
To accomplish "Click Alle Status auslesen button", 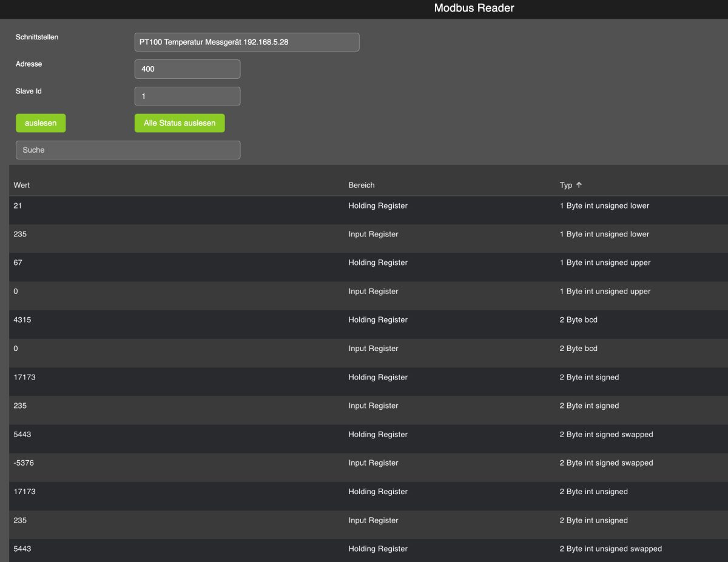I will [179, 123].
